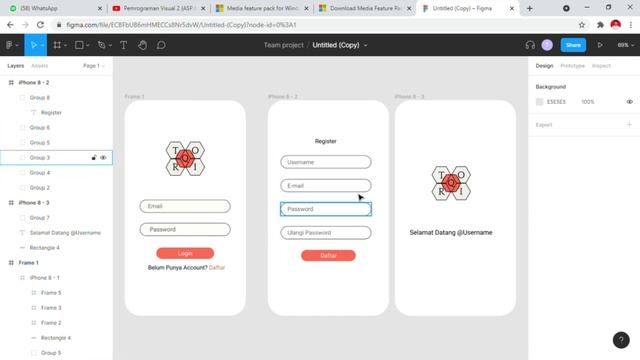Click the browser address bar

point(314,25)
